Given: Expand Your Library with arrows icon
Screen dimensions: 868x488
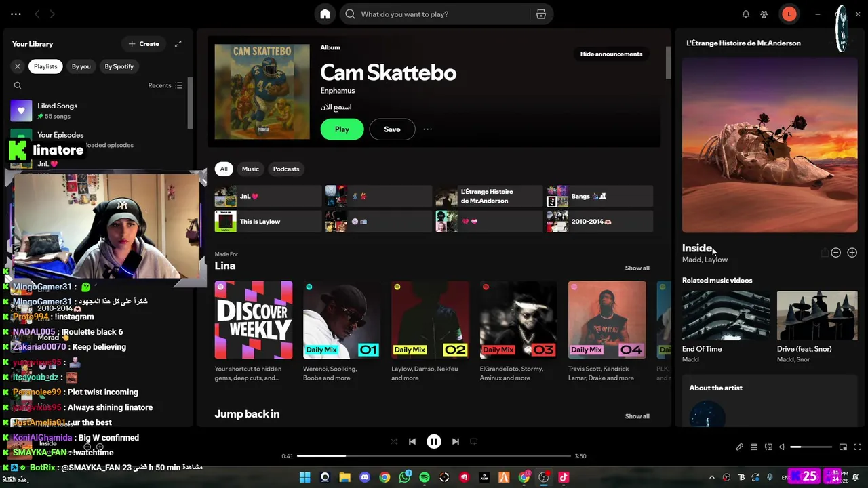Looking at the screenshot, I should [178, 44].
